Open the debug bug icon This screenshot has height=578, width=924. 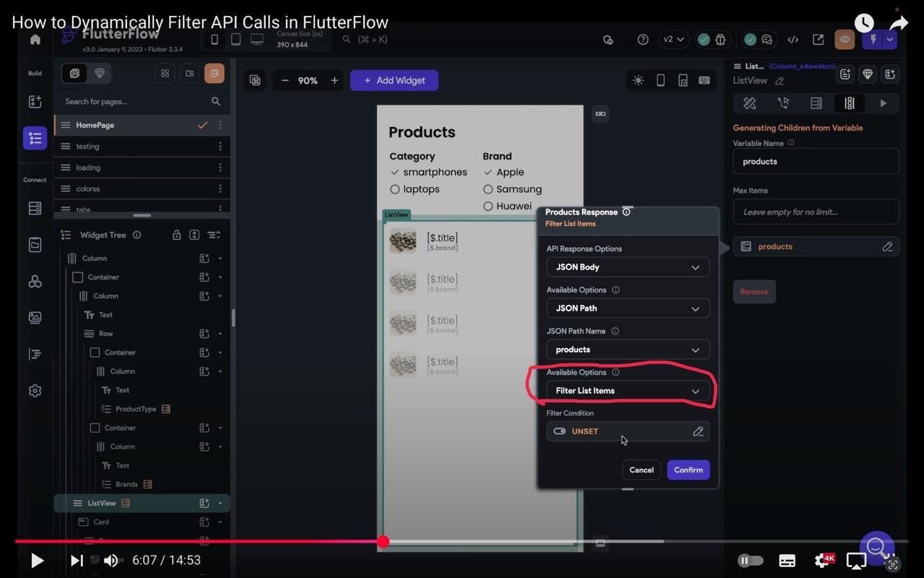pos(720,40)
